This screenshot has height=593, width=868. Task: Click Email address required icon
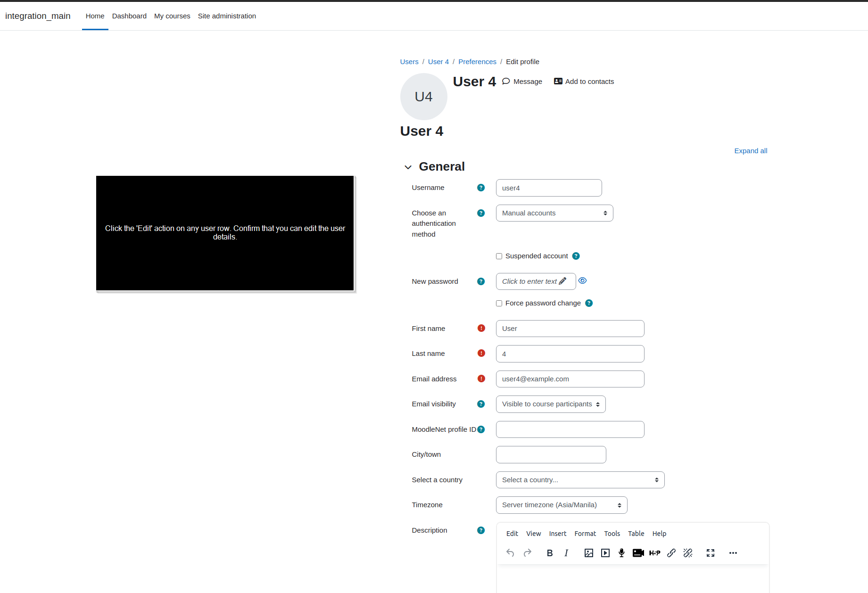coord(481,379)
